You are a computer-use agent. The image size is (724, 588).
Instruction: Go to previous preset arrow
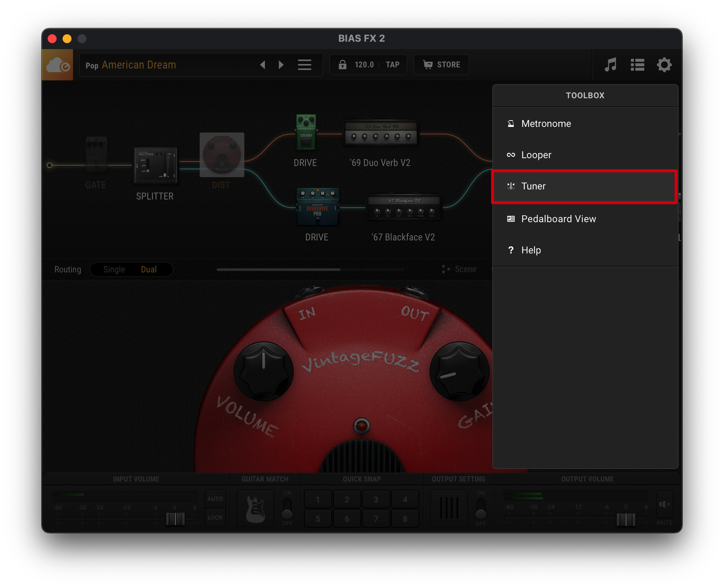263,65
